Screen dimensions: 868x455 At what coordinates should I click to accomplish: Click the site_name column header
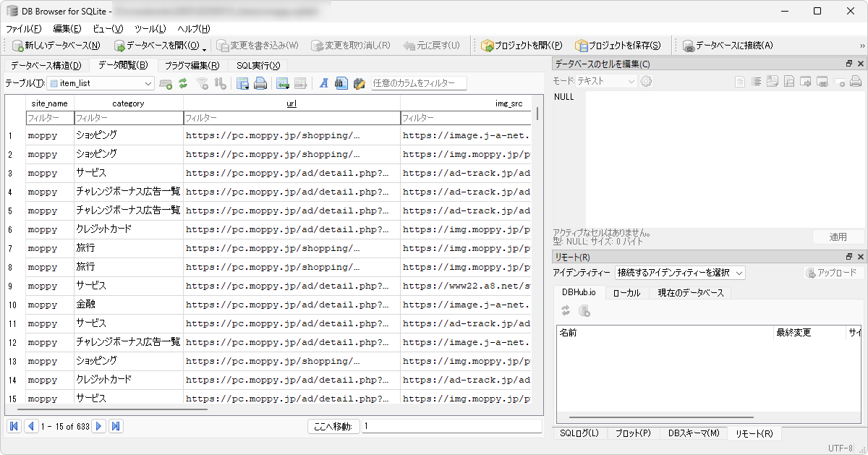49,103
